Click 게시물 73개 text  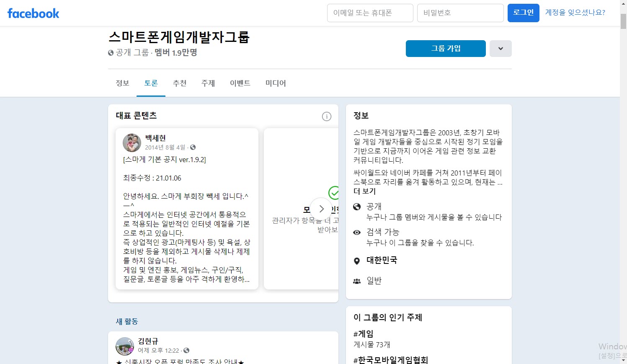click(x=372, y=345)
